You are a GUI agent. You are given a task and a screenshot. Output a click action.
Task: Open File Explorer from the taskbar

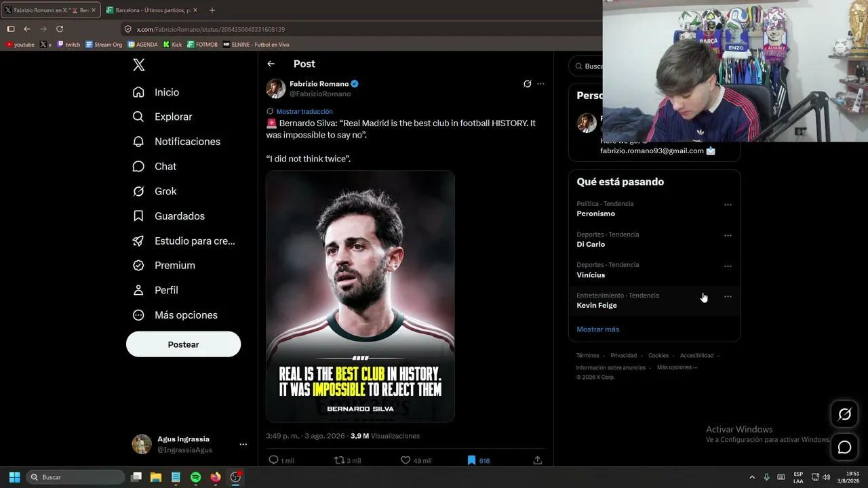click(x=155, y=477)
